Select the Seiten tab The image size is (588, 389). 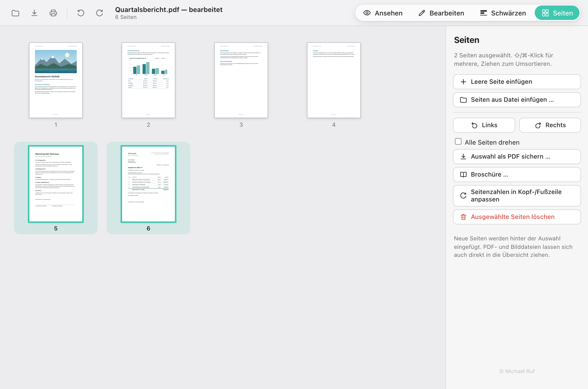(557, 13)
